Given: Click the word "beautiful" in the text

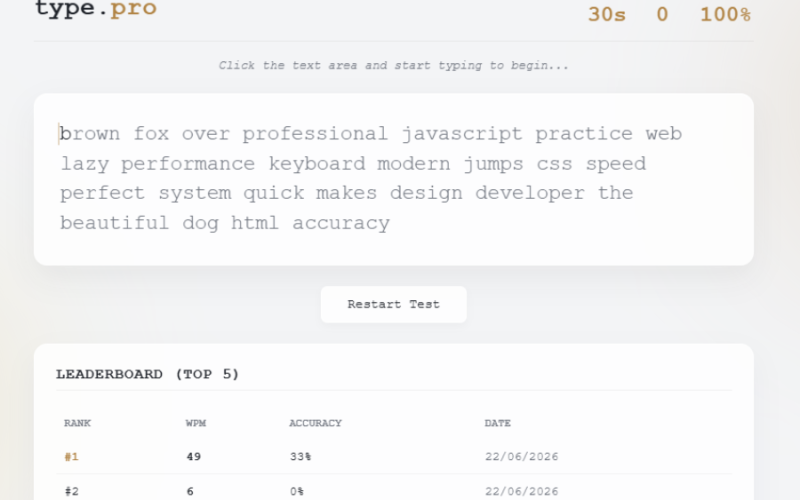Looking at the screenshot, I should tap(114, 223).
